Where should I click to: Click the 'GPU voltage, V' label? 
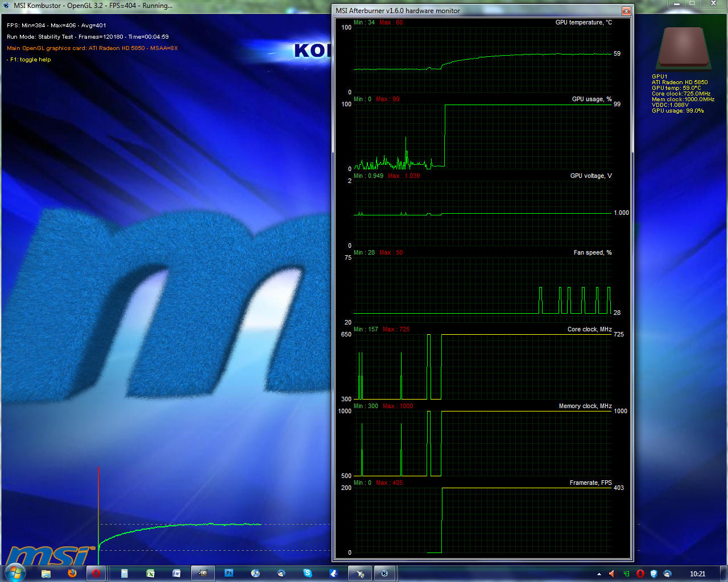click(x=591, y=176)
